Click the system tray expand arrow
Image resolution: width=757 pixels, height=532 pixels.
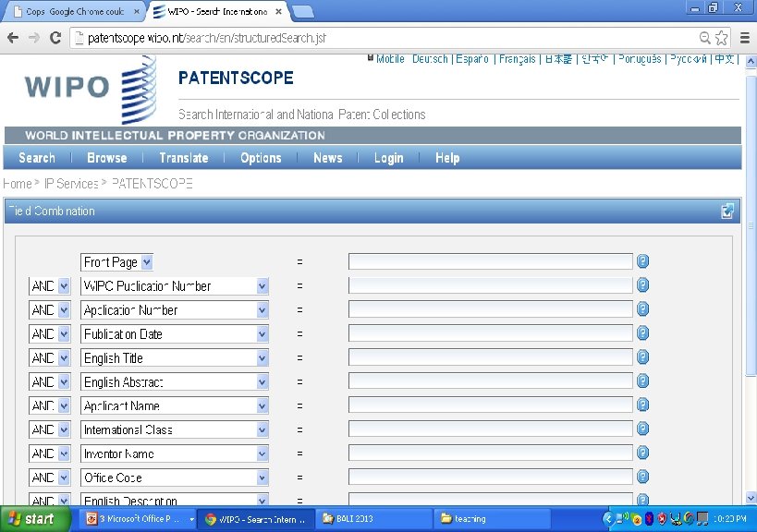pyautogui.click(x=608, y=519)
